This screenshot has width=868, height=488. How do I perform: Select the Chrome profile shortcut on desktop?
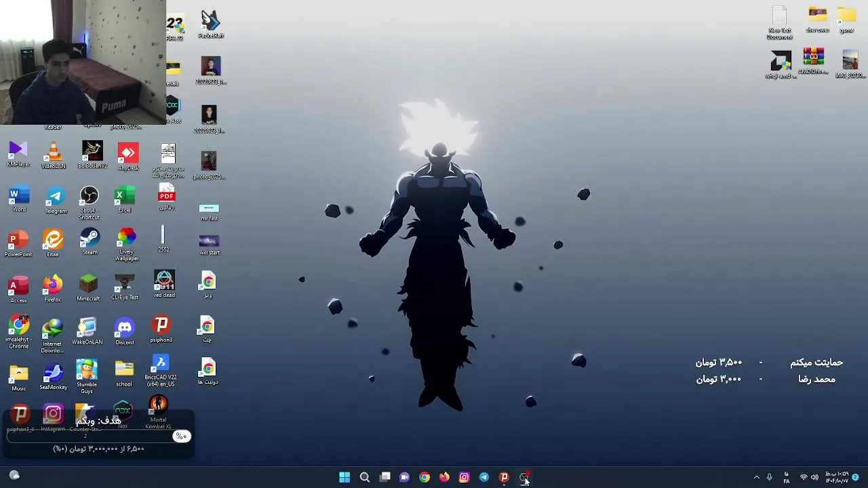[x=19, y=332]
